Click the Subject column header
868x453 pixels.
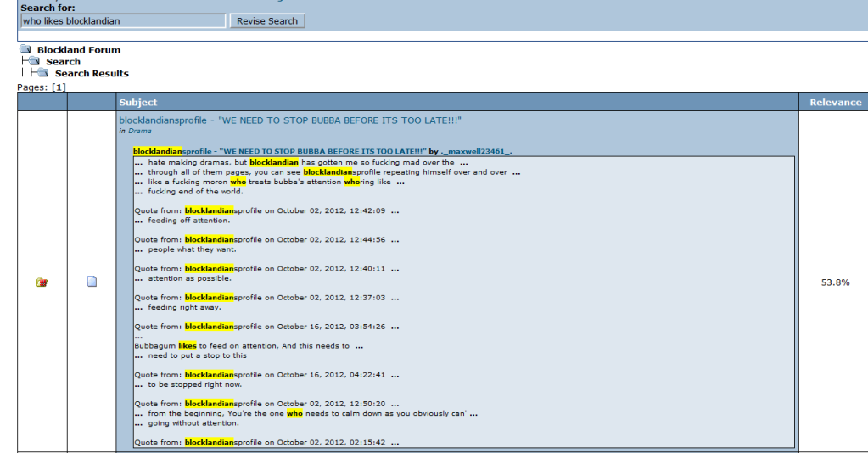pyautogui.click(x=137, y=102)
